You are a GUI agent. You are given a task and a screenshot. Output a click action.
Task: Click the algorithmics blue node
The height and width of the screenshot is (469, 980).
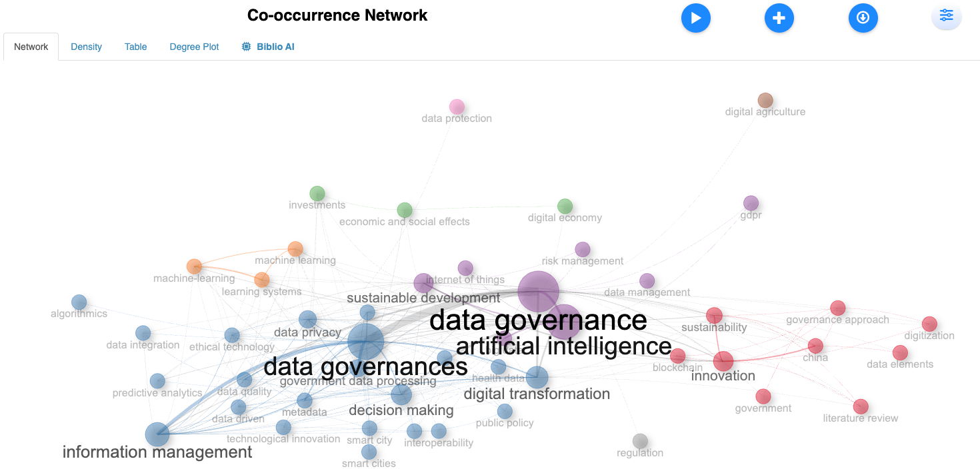coord(79,302)
